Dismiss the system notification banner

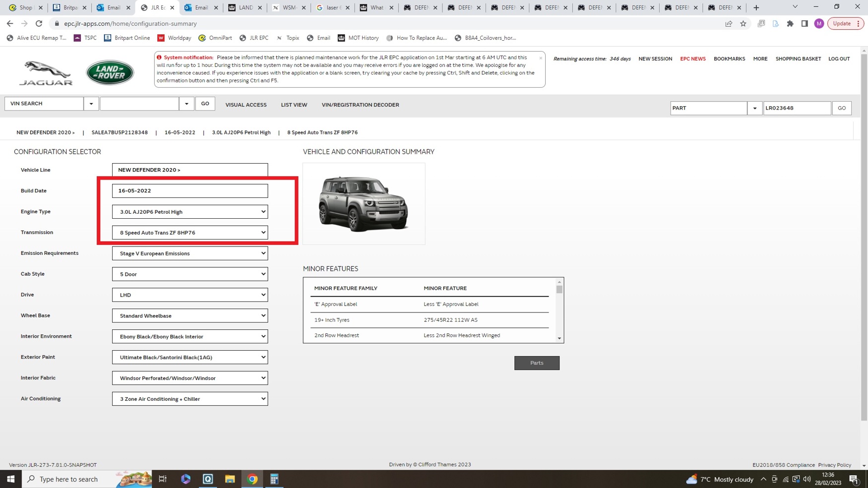[x=541, y=58]
